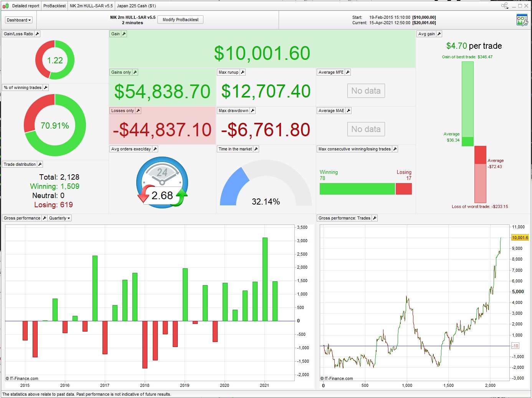Image resolution: width=532 pixels, height=398 pixels.
Task: Select the Winning: 1,509 line
Action: (x=55, y=186)
